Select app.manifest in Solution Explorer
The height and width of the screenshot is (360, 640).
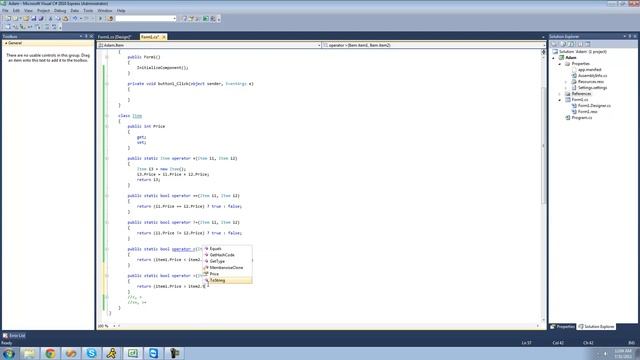(589, 70)
